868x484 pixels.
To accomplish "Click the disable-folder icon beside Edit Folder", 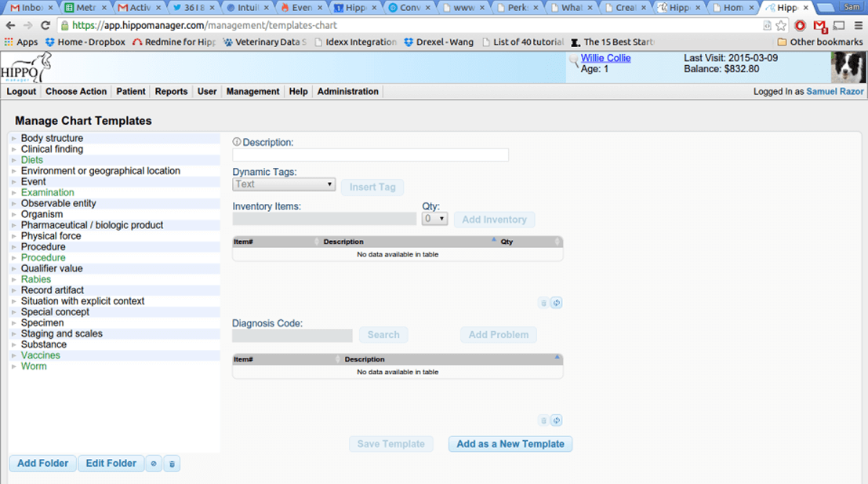I will pos(154,463).
